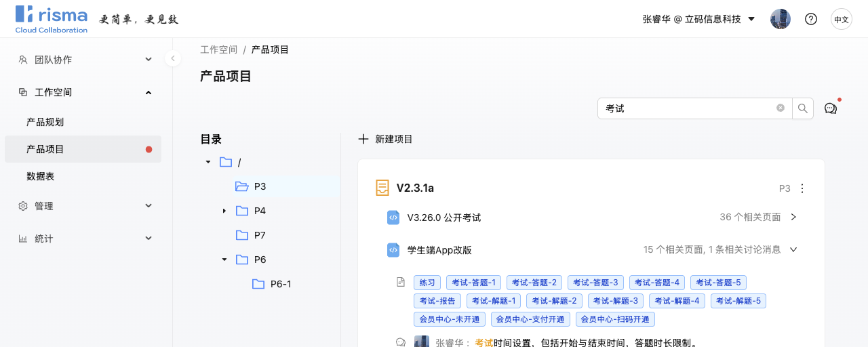Open the 会员中心-未开通 page tag

pyautogui.click(x=450, y=319)
